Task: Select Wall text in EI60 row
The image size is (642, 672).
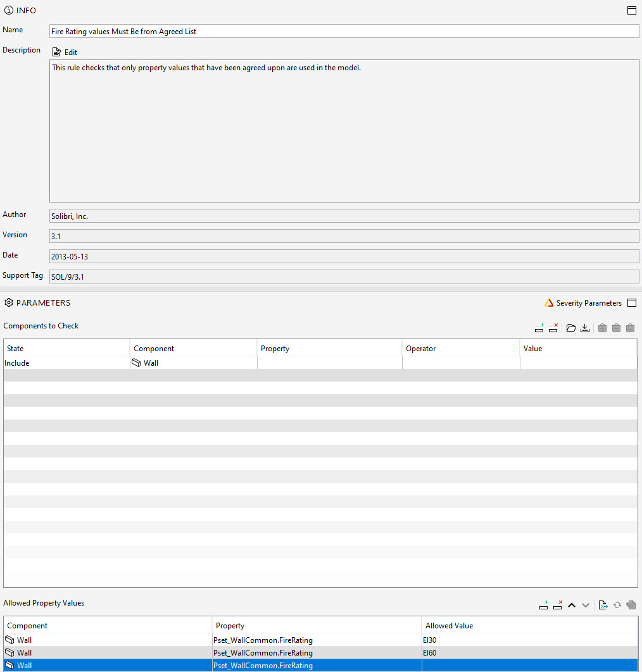Action: point(25,653)
